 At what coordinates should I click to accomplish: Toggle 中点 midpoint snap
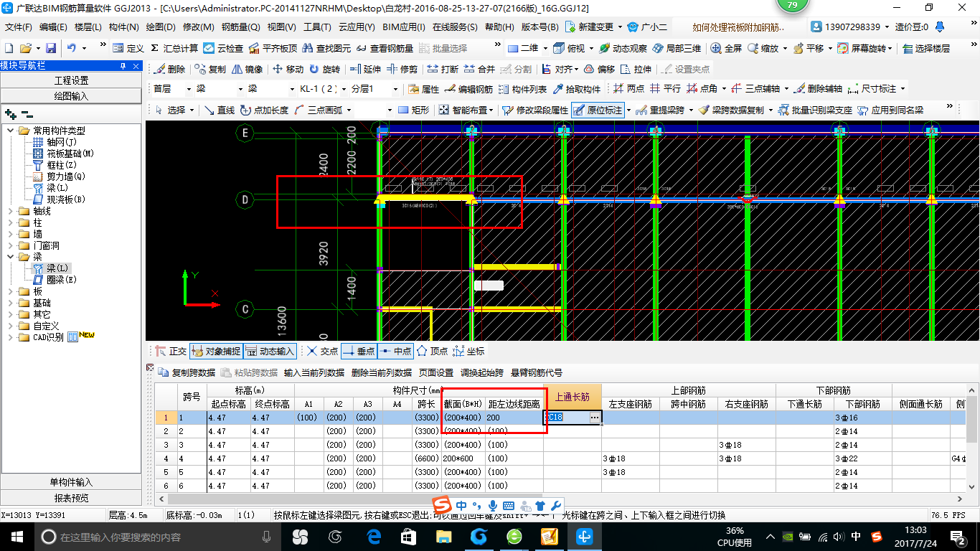tap(395, 351)
